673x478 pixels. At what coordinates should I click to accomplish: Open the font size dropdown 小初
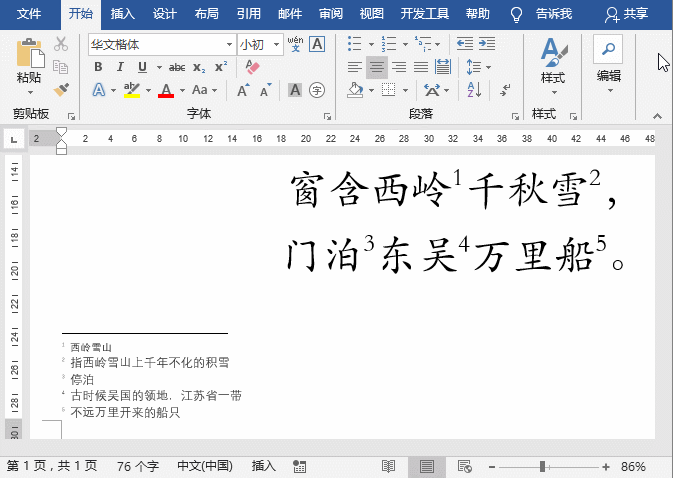coord(276,45)
